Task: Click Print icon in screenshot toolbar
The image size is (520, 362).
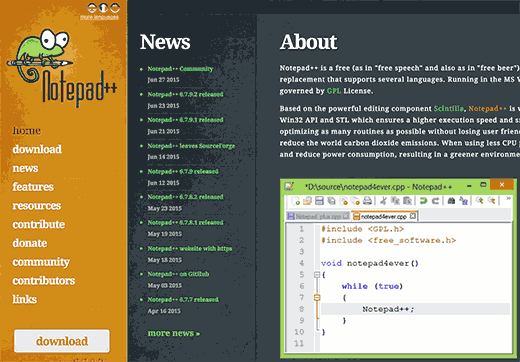Action: click(x=367, y=201)
